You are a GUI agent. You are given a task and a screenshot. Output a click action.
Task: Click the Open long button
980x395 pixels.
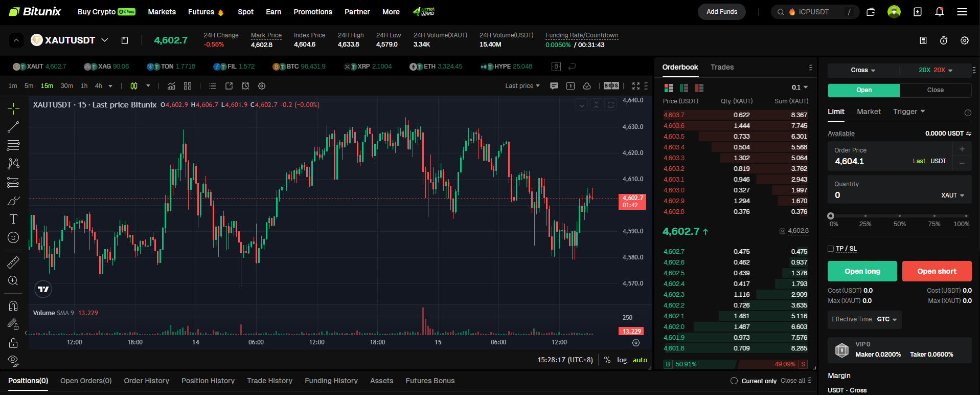[x=862, y=271]
